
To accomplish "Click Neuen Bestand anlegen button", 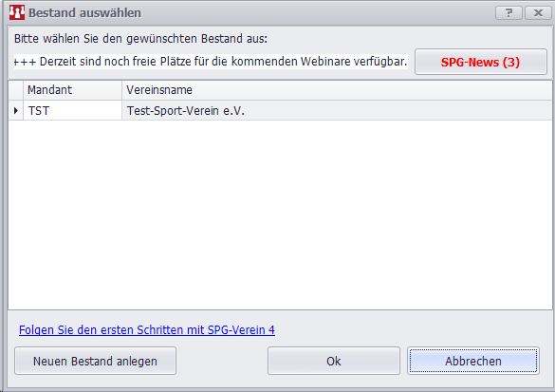I will (x=95, y=361).
